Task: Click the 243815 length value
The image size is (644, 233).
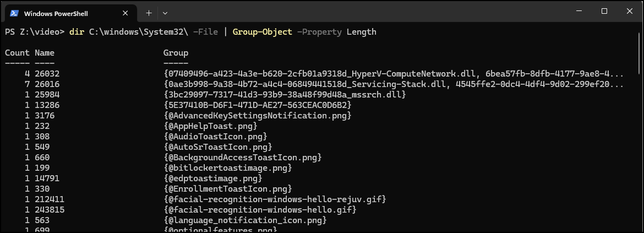Action: (50, 210)
